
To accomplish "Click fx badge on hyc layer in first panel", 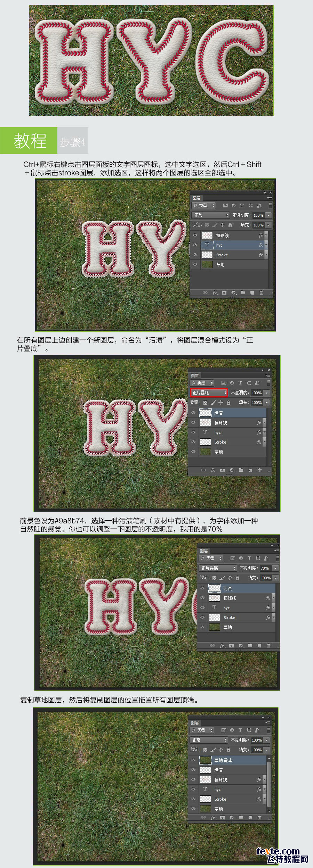I will point(261,245).
